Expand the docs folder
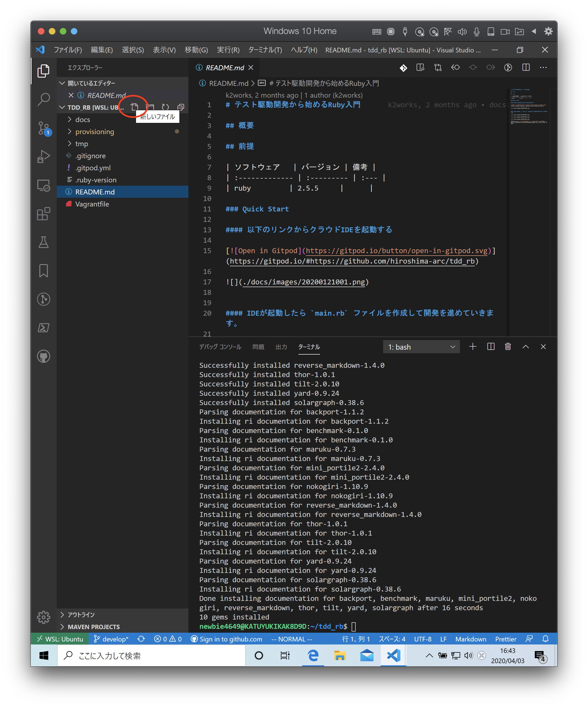Image resolution: width=588 pixels, height=707 pixels. [x=83, y=120]
